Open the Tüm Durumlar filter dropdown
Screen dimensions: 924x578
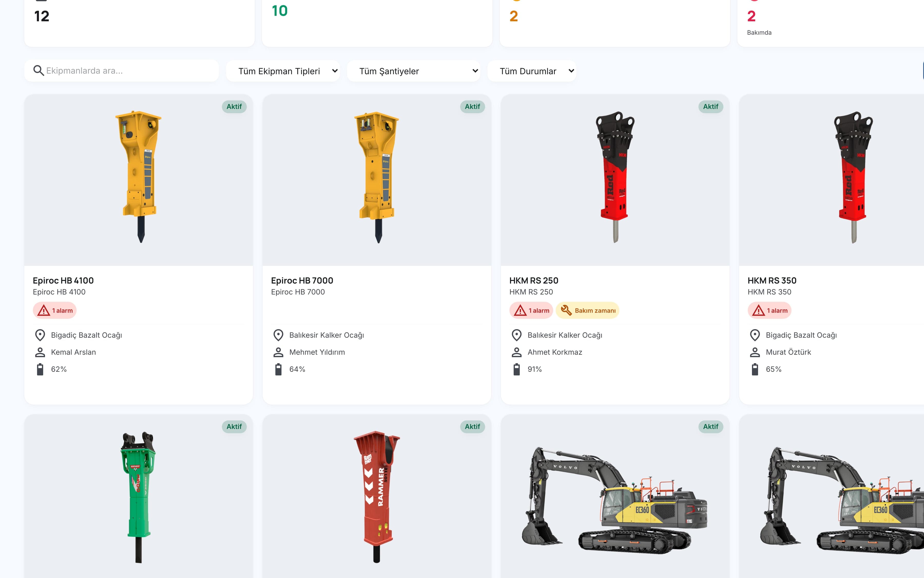[x=532, y=71]
